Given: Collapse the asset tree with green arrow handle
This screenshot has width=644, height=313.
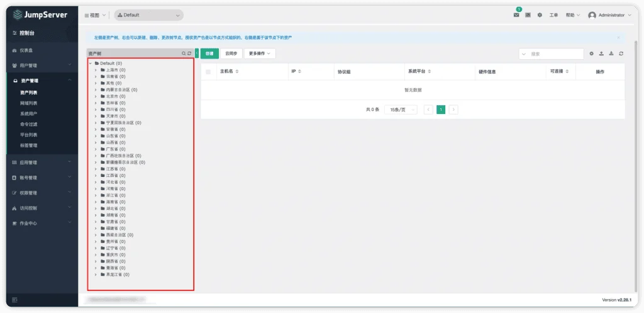Looking at the screenshot, I should (x=197, y=54).
